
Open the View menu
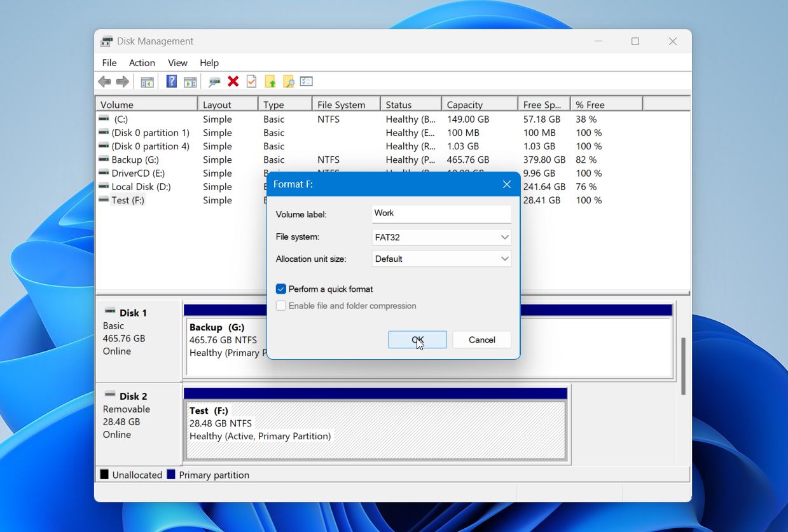(x=177, y=63)
